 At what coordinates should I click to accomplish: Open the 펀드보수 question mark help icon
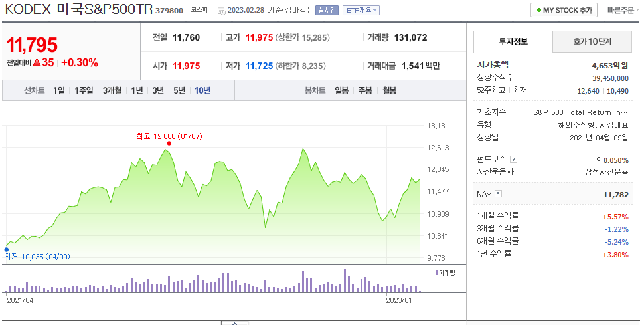513,160
